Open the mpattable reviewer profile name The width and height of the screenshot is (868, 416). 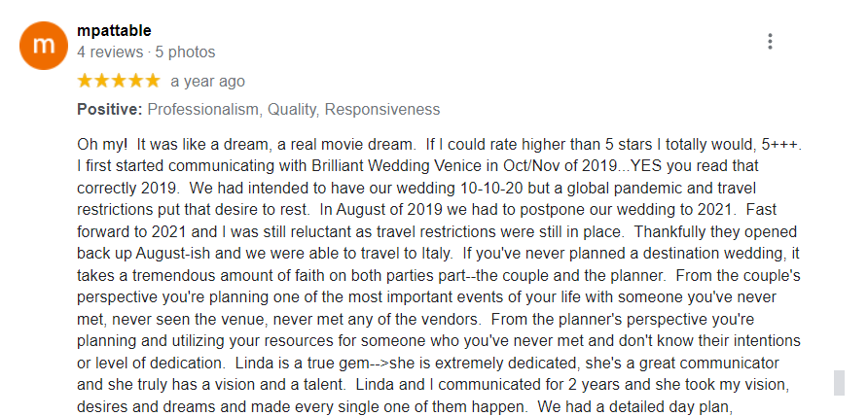(x=114, y=30)
